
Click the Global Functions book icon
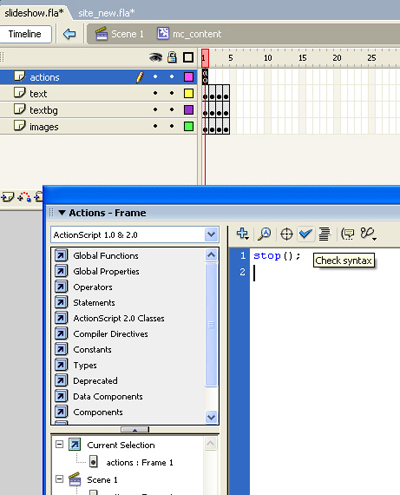(61, 255)
